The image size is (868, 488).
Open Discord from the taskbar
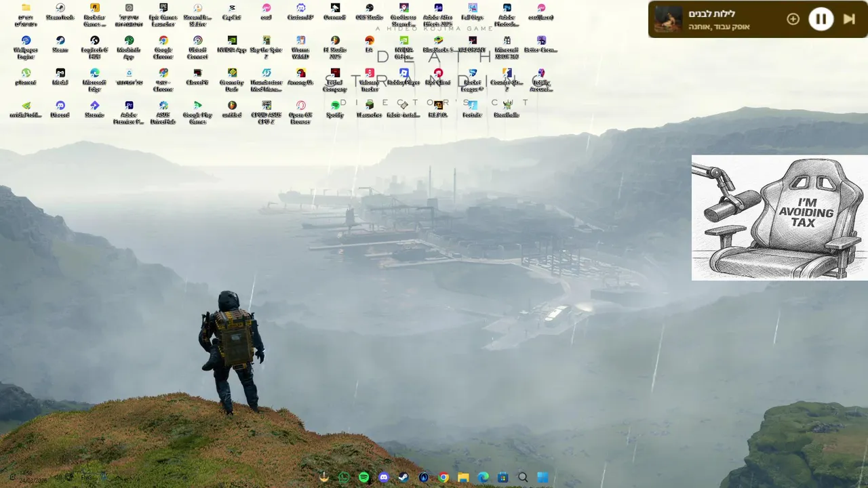pos(384,477)
